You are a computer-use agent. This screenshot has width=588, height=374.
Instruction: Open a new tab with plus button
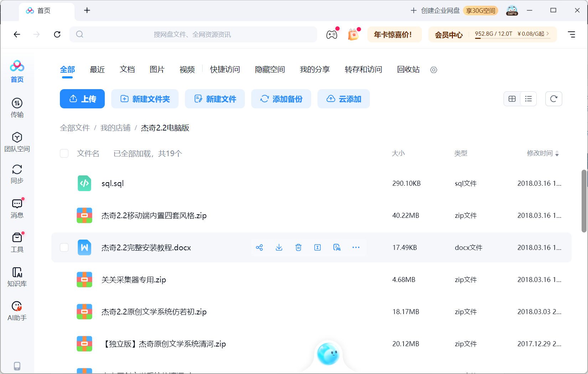[x=87, y=10]
